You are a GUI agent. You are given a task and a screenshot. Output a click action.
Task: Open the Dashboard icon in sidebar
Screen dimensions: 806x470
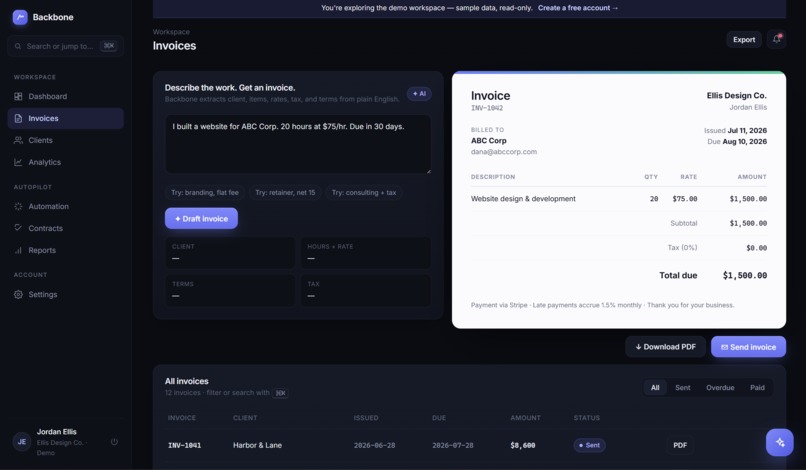click(18, 96)
